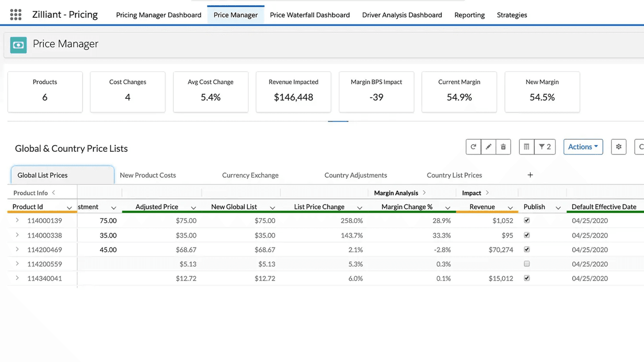
Task: Select the Global List Prices tab
Action: click(x=62, y=175)
